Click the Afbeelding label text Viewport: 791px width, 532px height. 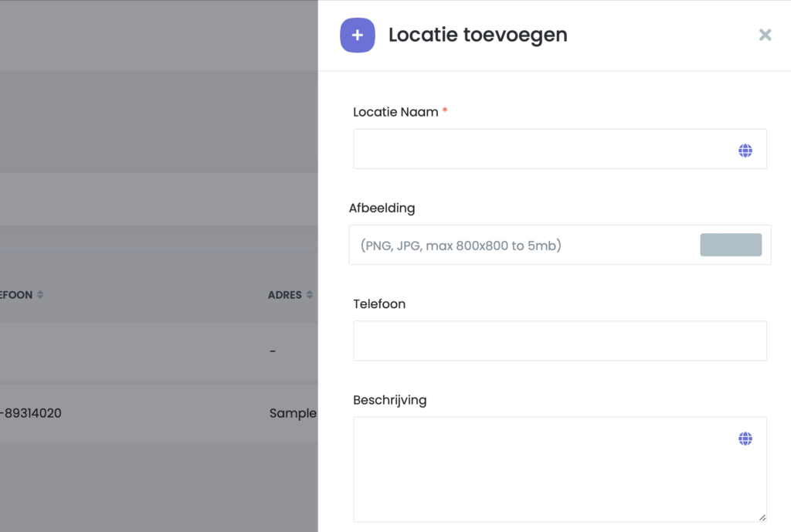coord(382,208)
